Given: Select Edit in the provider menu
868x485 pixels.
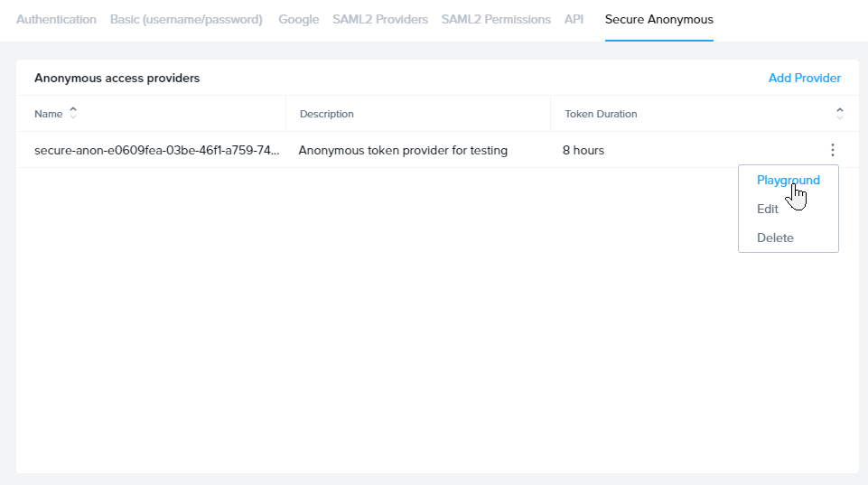Looking at the screenshot, I should coord(767,209).
